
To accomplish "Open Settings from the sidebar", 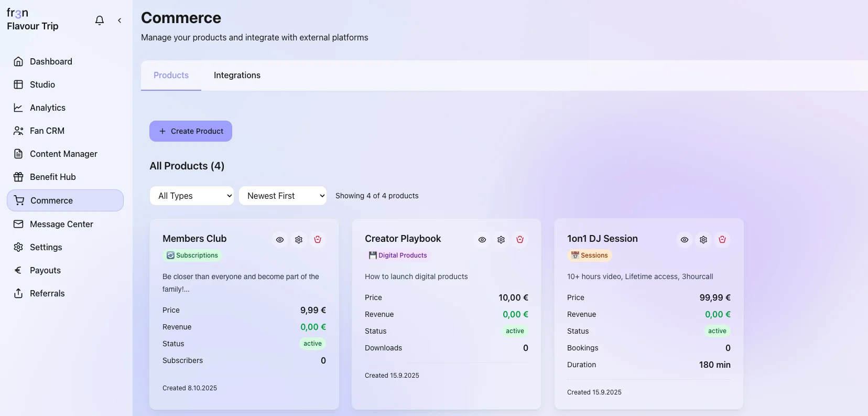I will [65, 247].
